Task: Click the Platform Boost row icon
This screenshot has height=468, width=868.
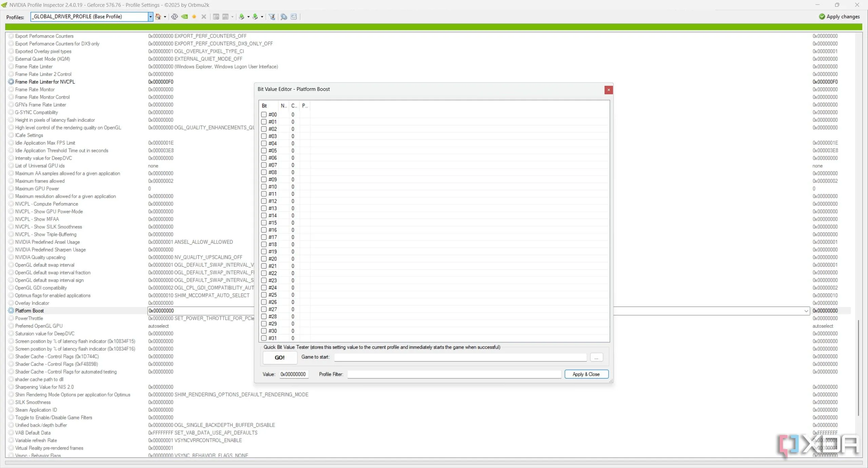Action: tap(11, 311)
